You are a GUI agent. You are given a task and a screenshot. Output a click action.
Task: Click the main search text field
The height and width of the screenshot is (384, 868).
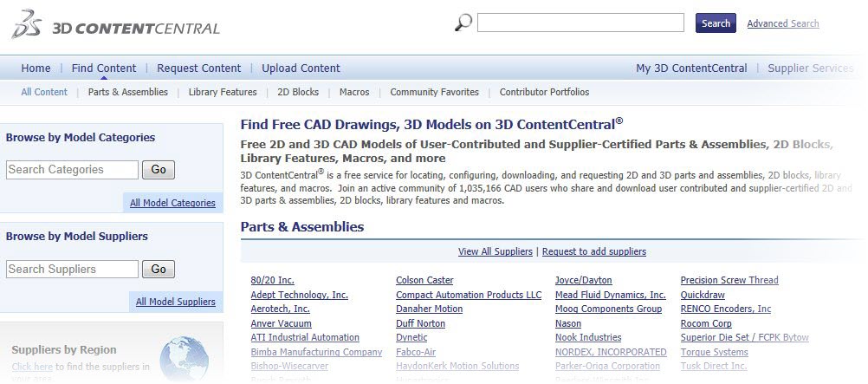[x=580, y=23]
